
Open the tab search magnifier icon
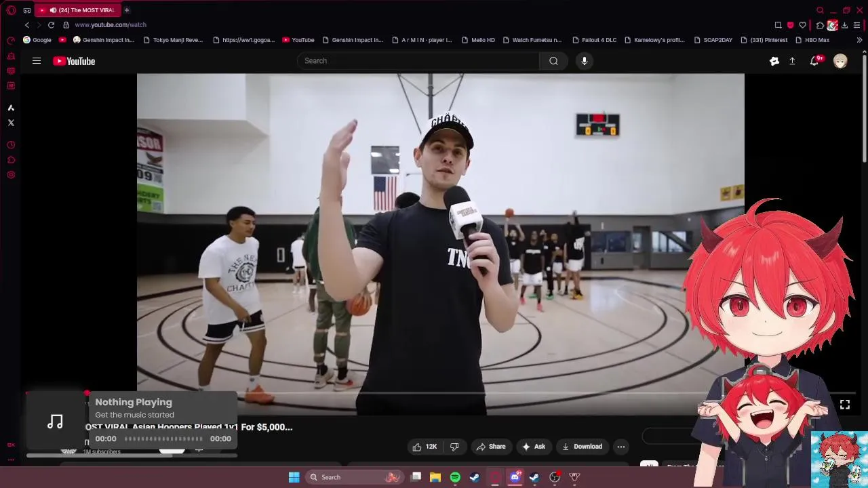(x=820, y=10)
